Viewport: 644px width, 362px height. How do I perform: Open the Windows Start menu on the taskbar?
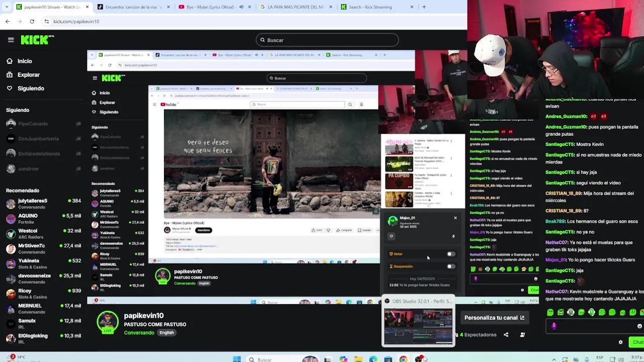coord(236,359)
